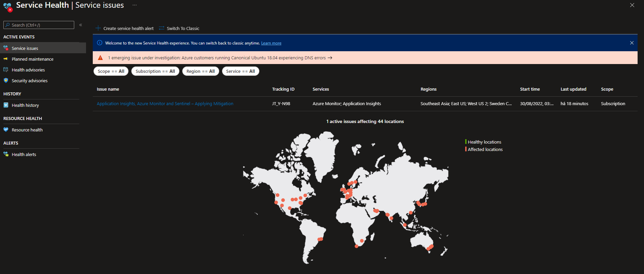Dismiss the welcome banner
This screenshot has width=644, height=274.
pyautogui.click(x=632, y=43)
